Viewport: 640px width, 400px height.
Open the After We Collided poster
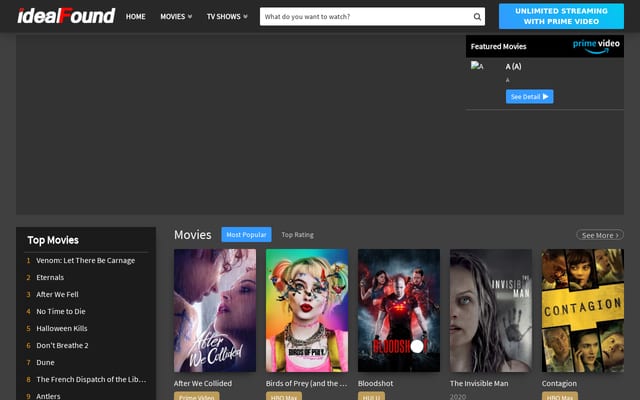215,311
